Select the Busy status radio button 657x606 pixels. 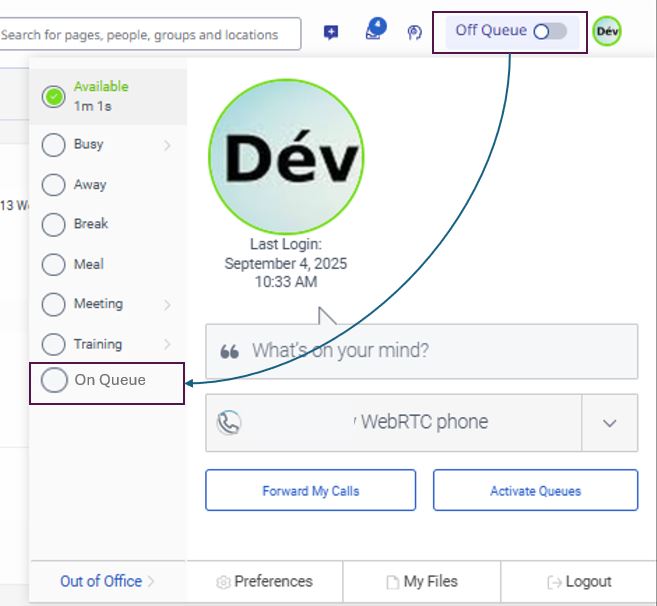(53, 145)
